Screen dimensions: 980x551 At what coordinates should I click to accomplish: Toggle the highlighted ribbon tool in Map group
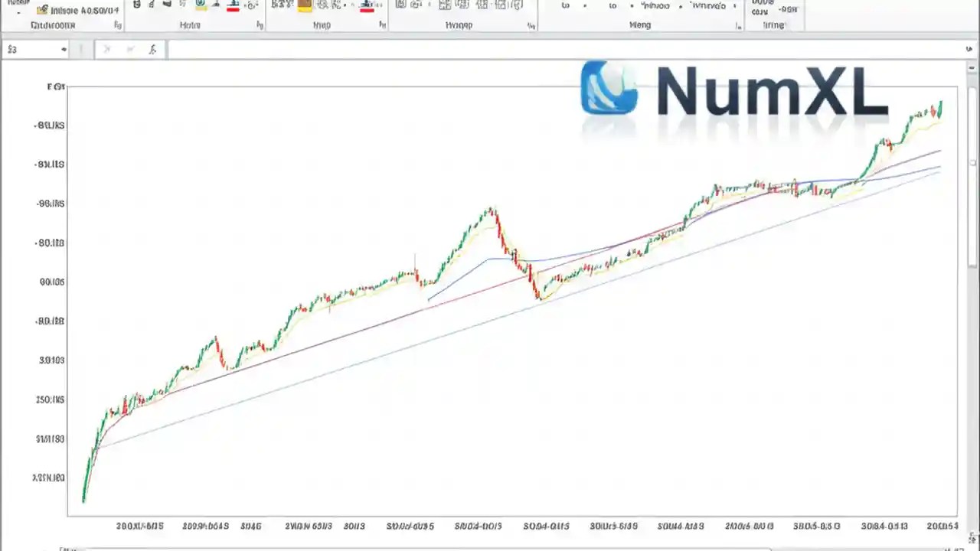(304, 6)
